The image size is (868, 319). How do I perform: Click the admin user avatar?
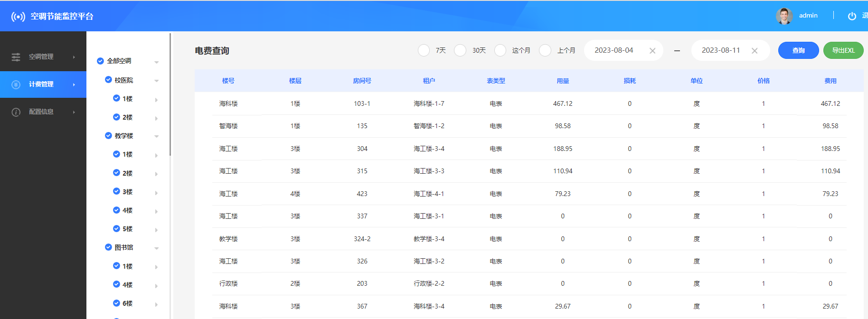(784, 16)
